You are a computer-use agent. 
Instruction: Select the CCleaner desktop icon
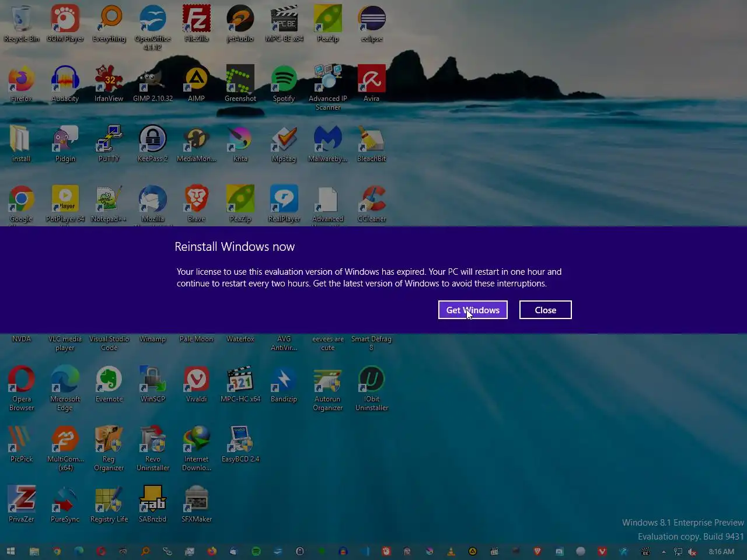[372, 204]
